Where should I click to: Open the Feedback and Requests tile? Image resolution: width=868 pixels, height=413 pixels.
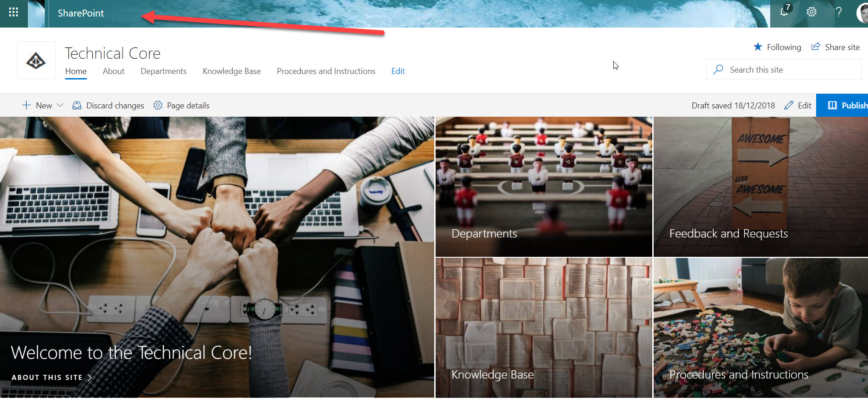[761, 187]
